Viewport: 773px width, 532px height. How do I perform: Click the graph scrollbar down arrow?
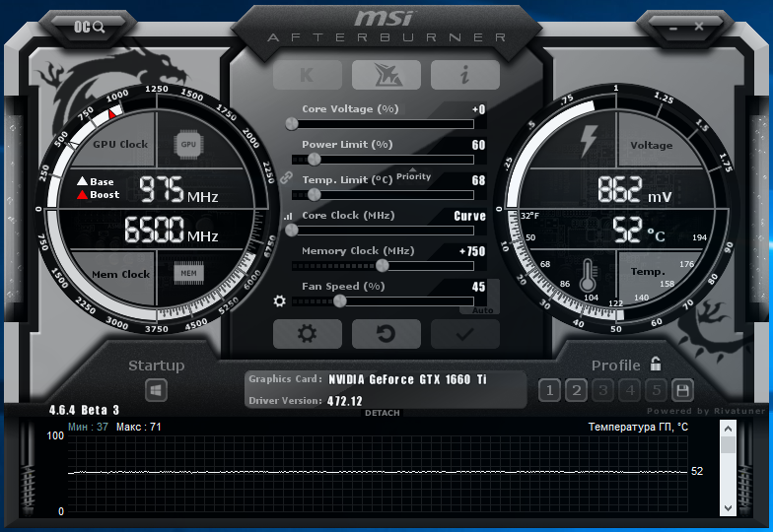[x=728, y=508]
